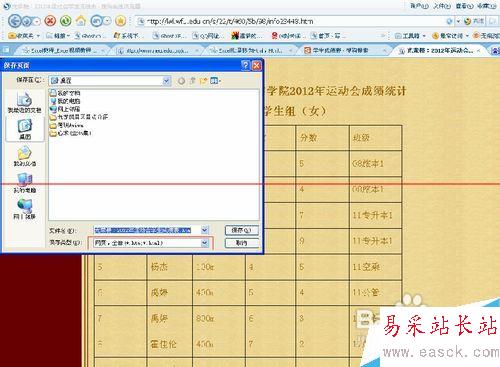Click the browser Back arrow button
500x367 pixels.
click(x=14, y=21)
